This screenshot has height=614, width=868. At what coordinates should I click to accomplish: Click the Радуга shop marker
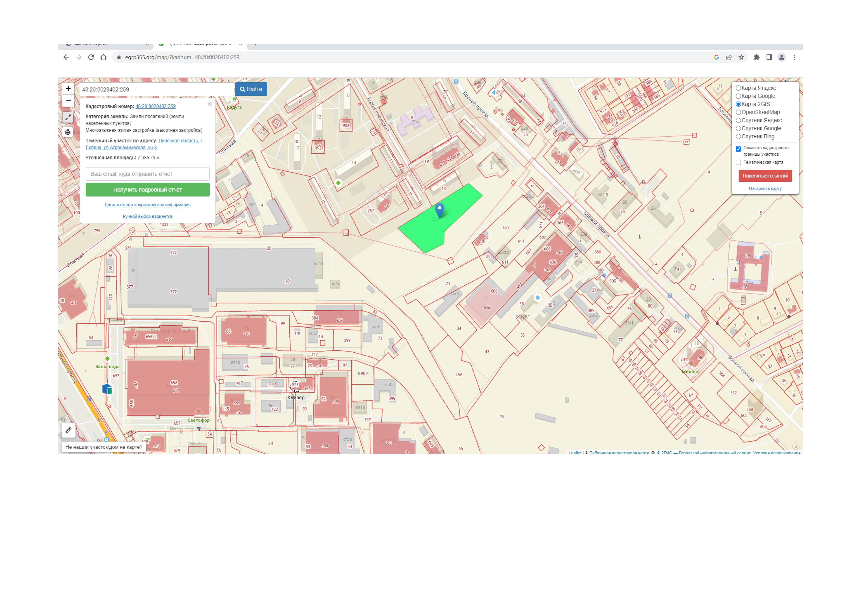pos(234,99)
